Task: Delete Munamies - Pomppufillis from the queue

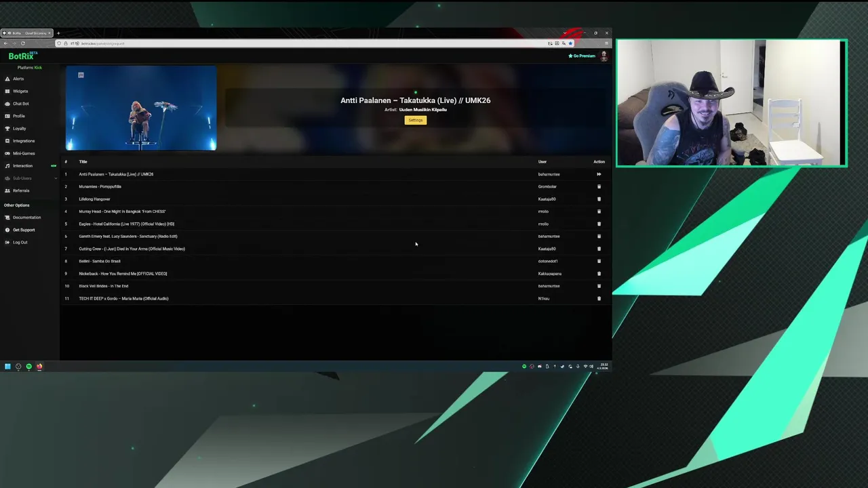Action: pyautogui.click(x=599, y=186)
